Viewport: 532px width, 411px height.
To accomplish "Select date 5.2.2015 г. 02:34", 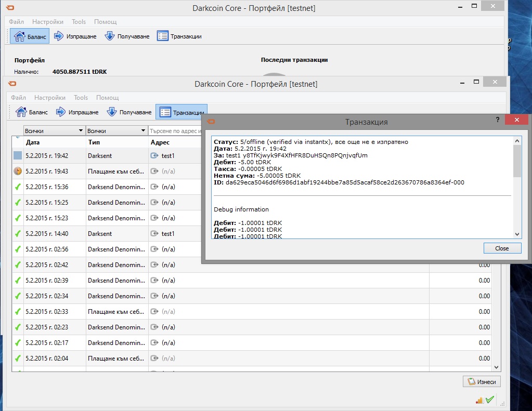I will coord(47,296).
